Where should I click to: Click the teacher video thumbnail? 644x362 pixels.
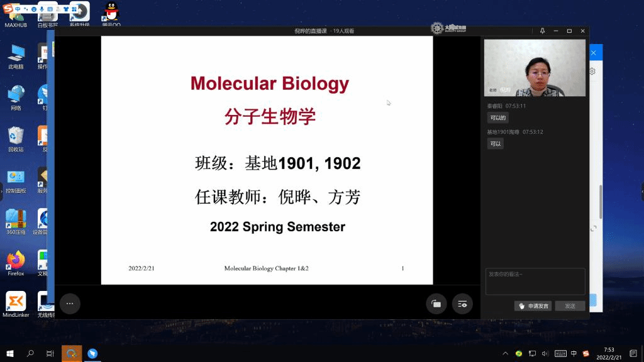coord(535,68)
